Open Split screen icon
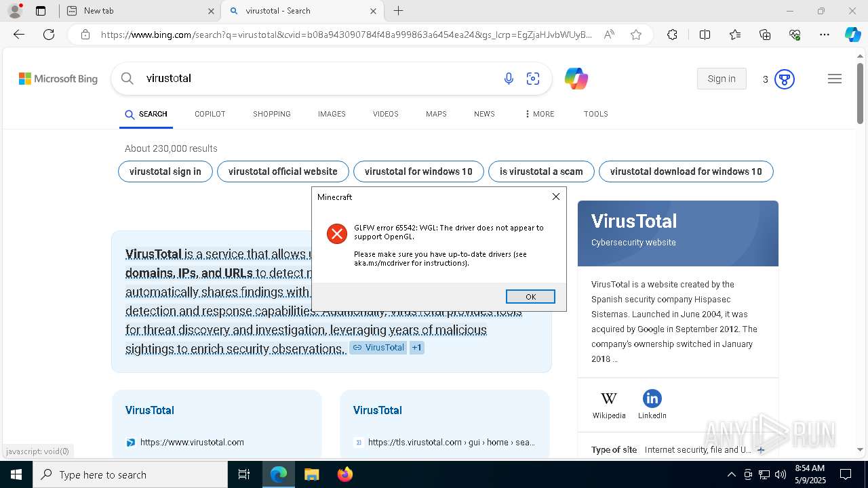868x488 pixels. [705, 35]
